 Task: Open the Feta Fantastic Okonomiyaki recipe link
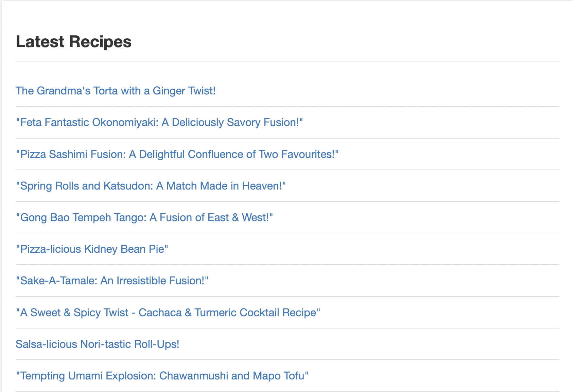point(159,122)
